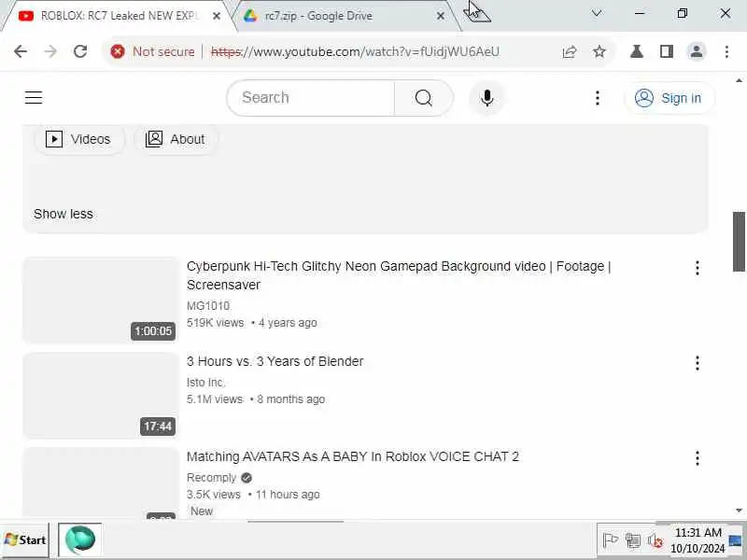This screenshot has width=747, height=560.
Task: Open thumbnail with 1:00:05 duration
Action: 101,300
